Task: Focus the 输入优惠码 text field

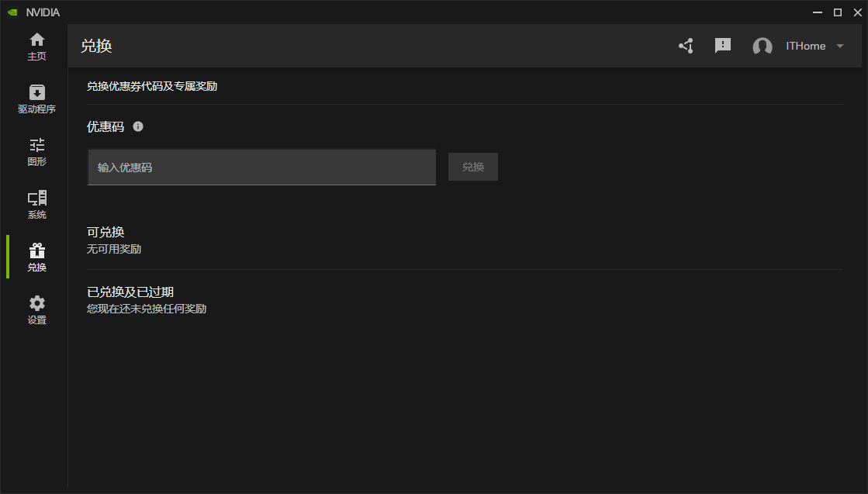Action: pos(261,168)
